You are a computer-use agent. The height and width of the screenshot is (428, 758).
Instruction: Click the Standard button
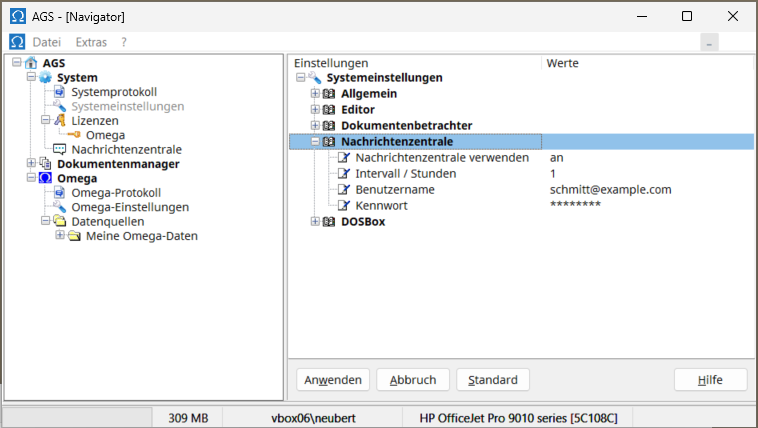492,380
